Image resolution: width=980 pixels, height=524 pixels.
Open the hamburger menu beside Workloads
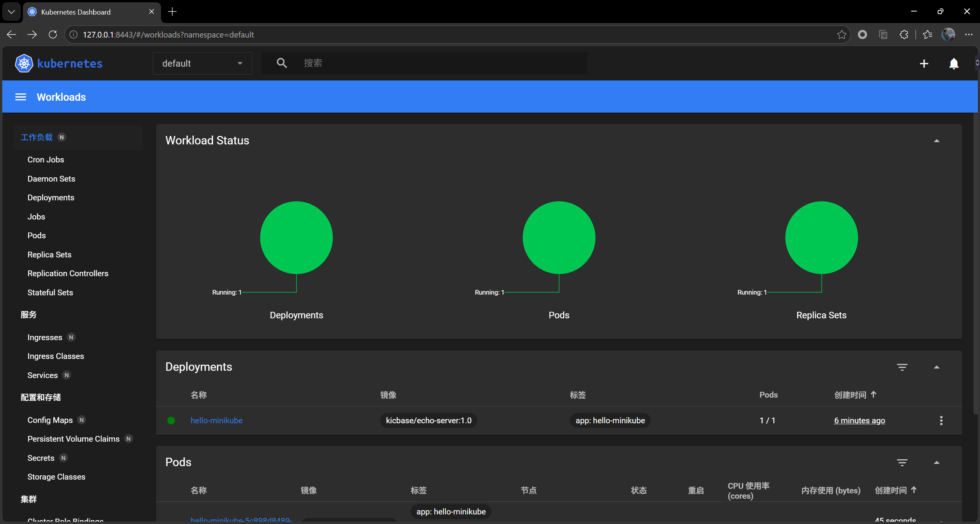pos(21,97)
